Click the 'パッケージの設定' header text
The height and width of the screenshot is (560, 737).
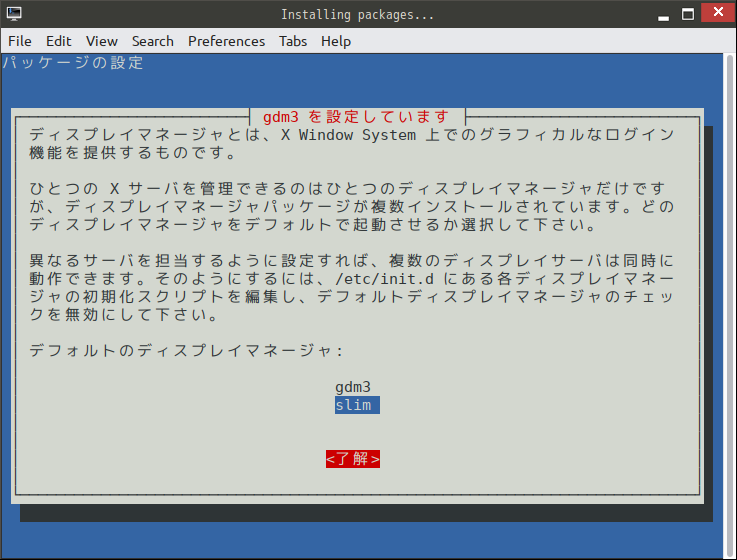pyautogui.click(x=73, y=63)
